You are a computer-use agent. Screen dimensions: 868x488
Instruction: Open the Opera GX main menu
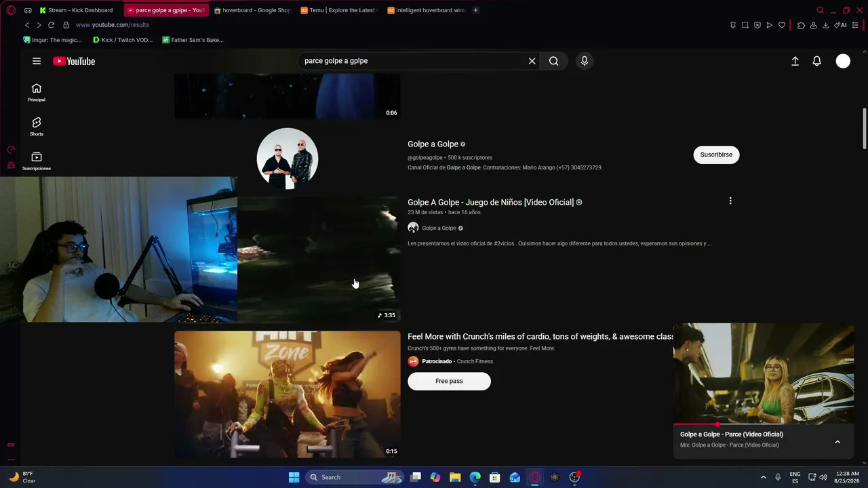pyautogui.click(x=11, y=10)
